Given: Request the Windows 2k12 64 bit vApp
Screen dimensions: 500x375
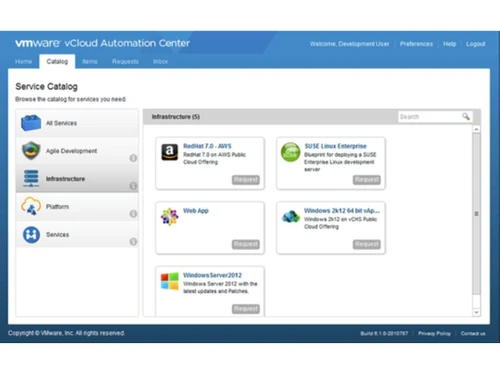Looking at the screenshot, I should pos(367,244).
